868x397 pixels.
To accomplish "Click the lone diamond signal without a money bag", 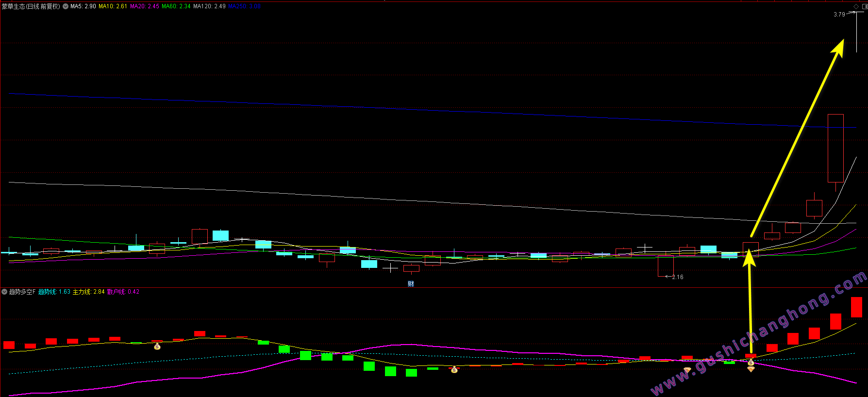I will pos(687,371).
